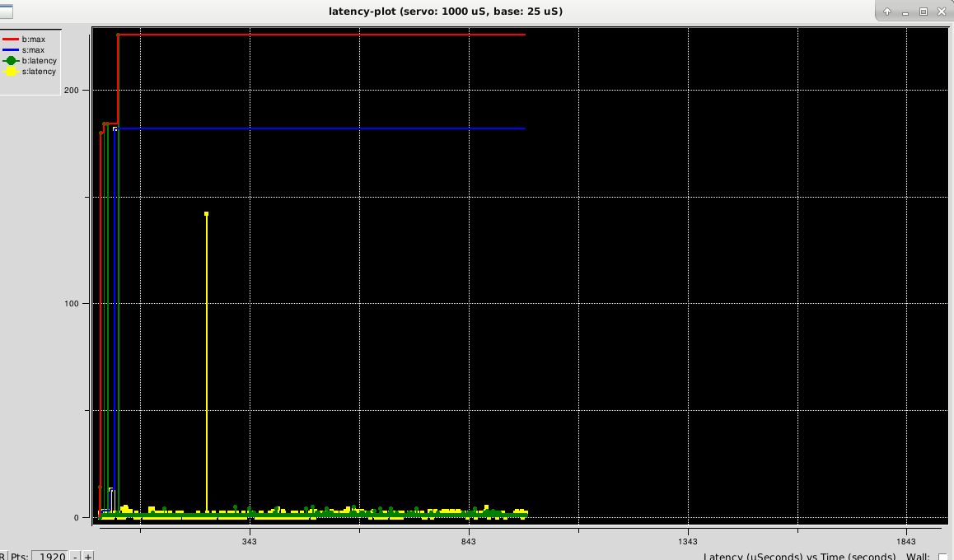Click the x-axis label 1343
The width and height of the screenshot is (954, 560).
point(688,541)
